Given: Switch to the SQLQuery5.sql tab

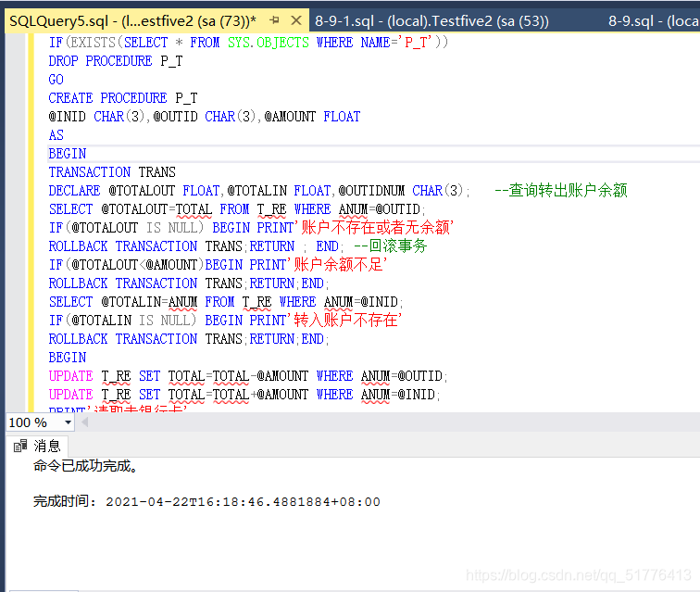Looking at the screenshot, I should tap(132, 21).
